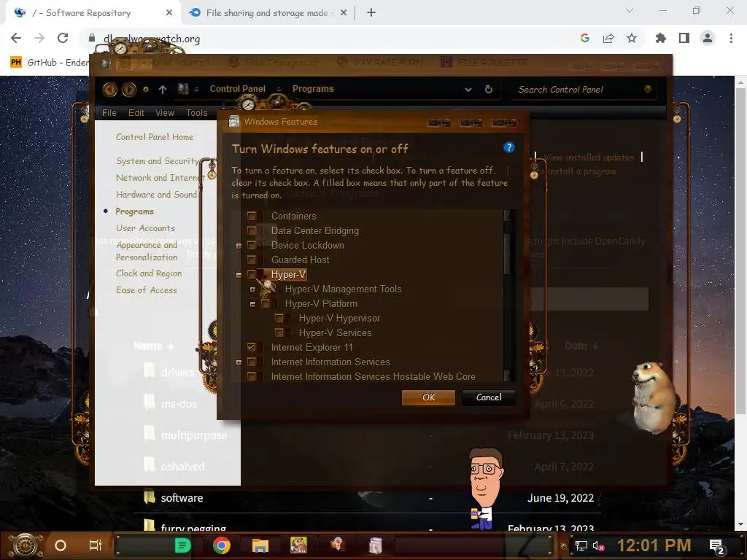The image size is (747, 560).
Task: Open User Accounts category link
Action: pyautogui.click(x=145, y=228)
